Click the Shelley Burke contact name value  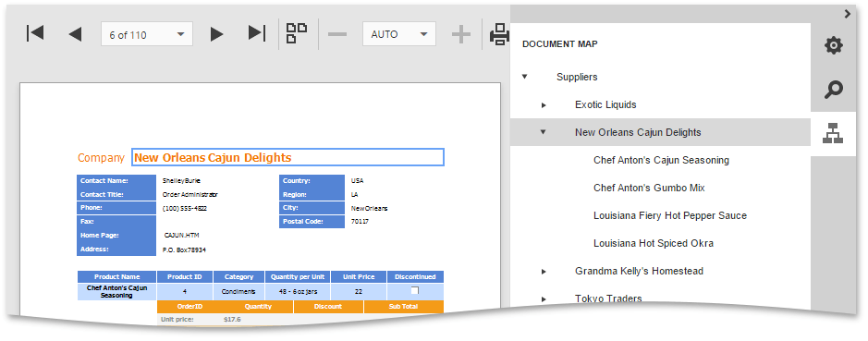point(181,180)
